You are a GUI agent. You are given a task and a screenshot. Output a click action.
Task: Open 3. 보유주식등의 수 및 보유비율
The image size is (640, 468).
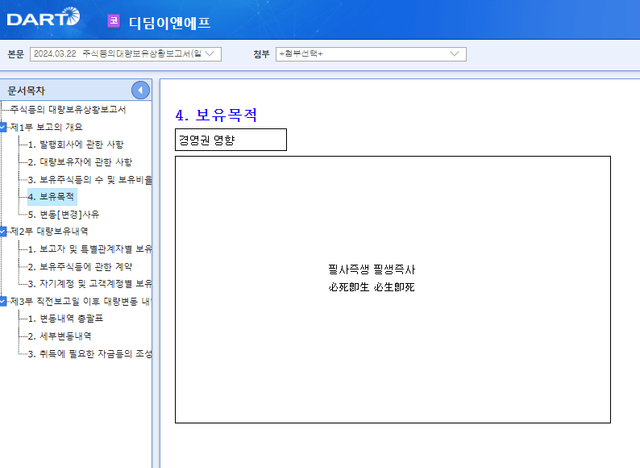pyautogui.click(x=89, y=179)
